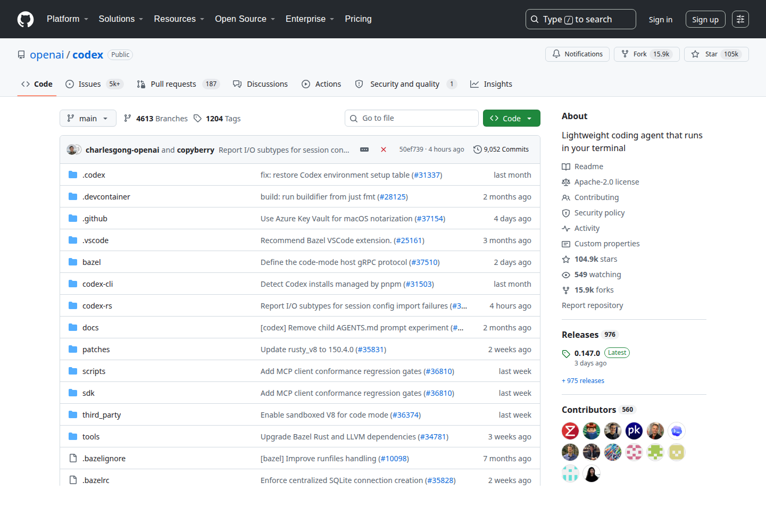Open the appearance settings icon next to Sign up
Screen dimensions: 766x532
740,19
